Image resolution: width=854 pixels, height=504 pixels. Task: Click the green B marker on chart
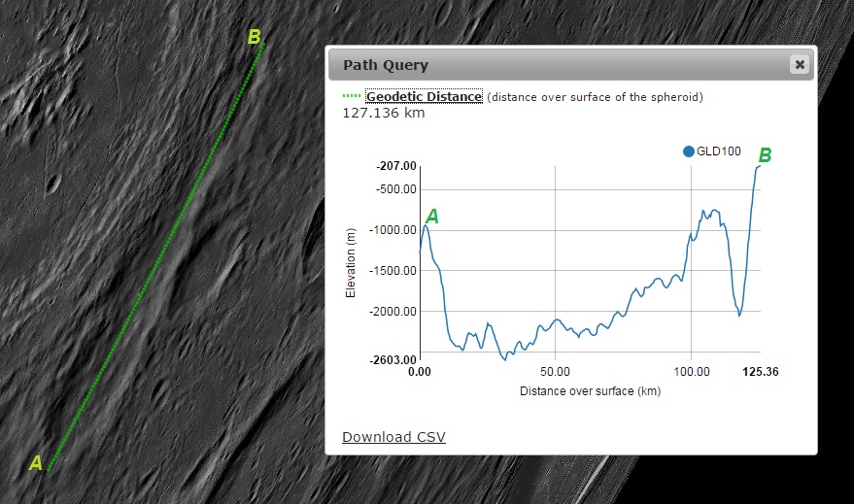(765, 154)
